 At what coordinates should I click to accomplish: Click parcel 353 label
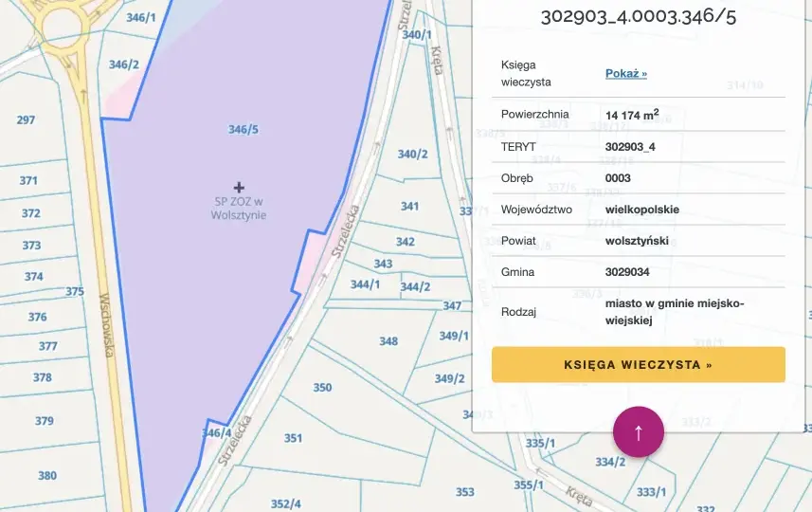click(x=465, y=492)
